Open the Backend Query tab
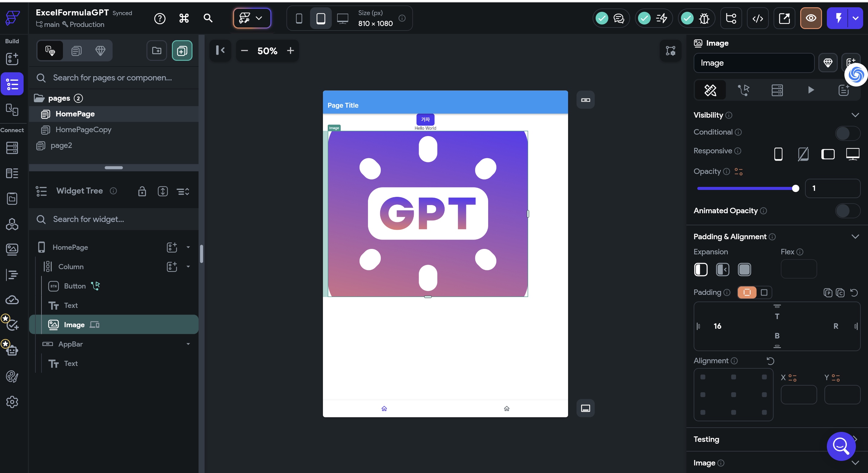The image size is (868, 473). click(777, 90)
